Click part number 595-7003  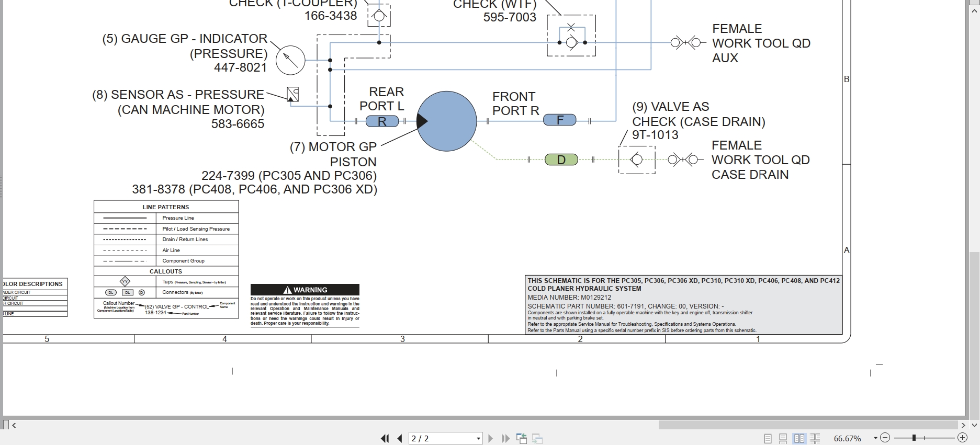(x=510, y=17)
